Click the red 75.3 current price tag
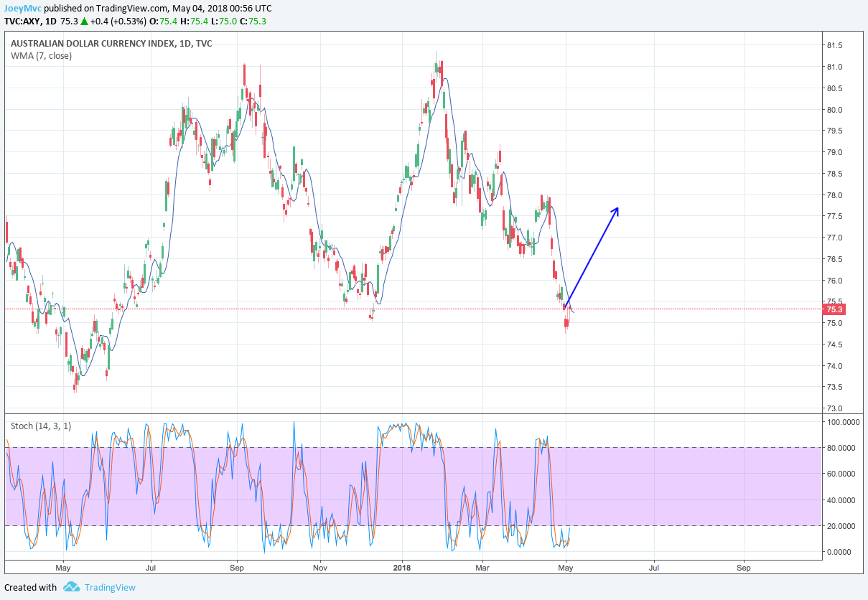 [x=834, y=309]
